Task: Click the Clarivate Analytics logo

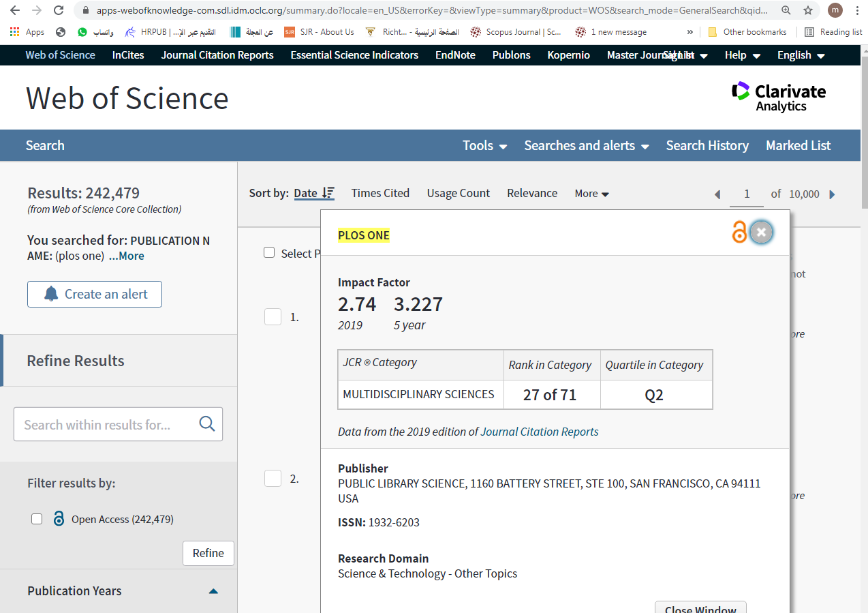Action: 778,97
